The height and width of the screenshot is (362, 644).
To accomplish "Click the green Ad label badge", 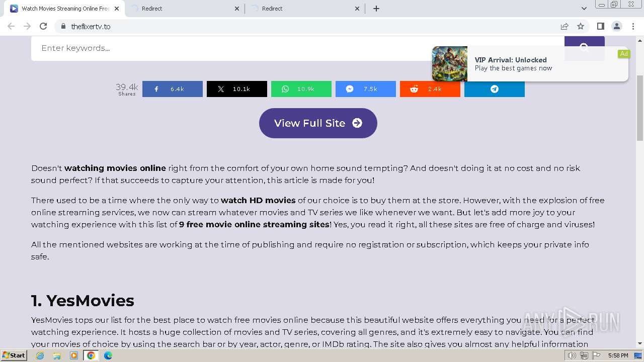I will 624,54.
